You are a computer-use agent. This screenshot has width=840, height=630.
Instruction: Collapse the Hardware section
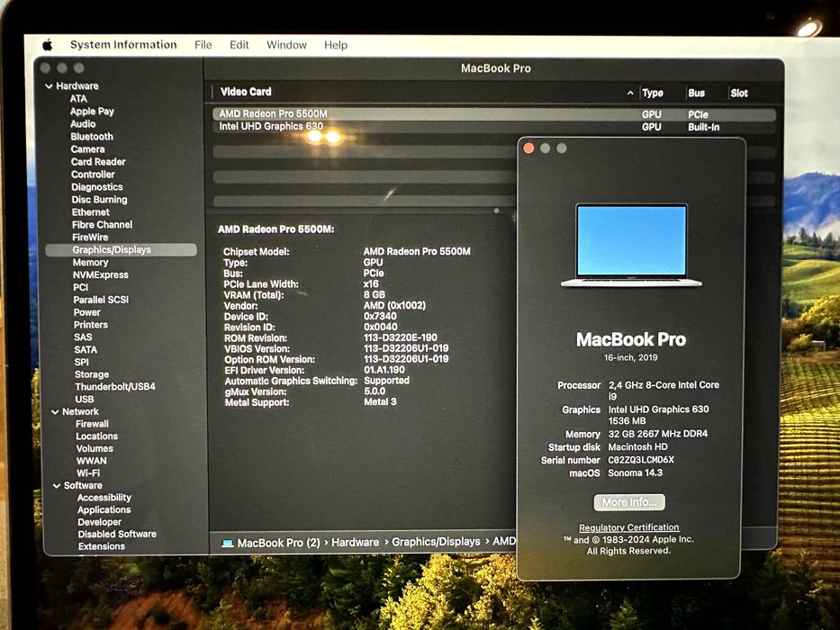coord(49,86)
